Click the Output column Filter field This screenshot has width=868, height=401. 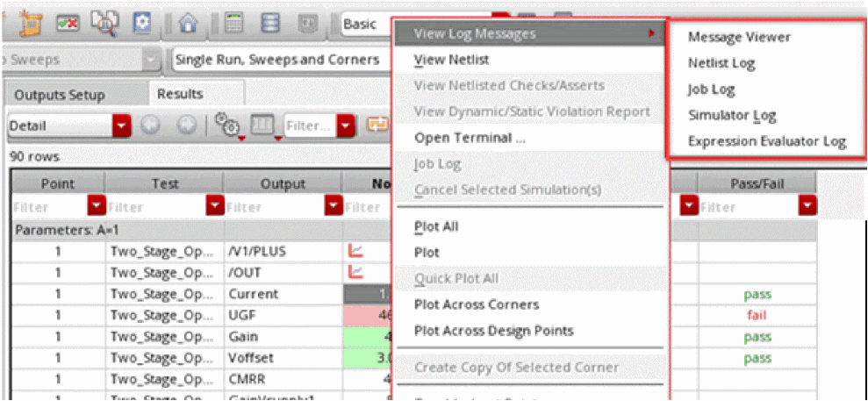pos(275,208)
